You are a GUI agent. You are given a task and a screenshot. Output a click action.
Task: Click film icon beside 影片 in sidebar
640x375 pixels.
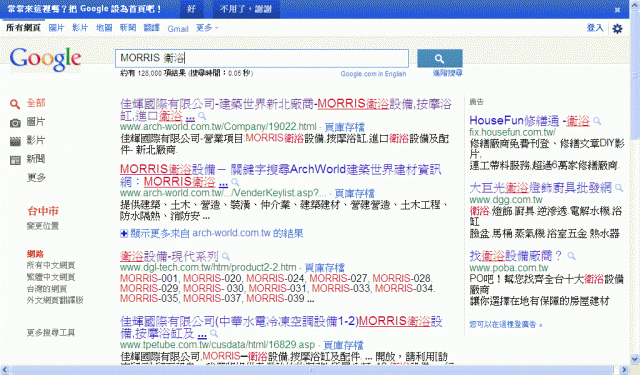(x=15, y=142)
